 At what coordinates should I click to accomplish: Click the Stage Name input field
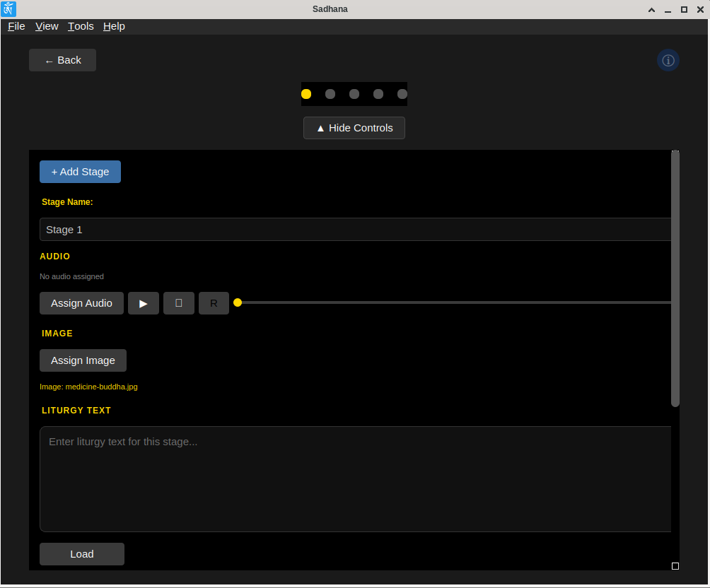tap(356, 230)
